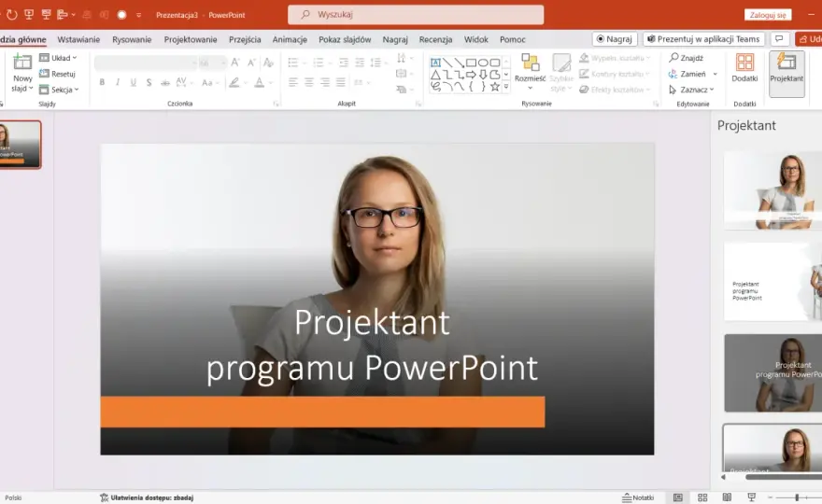
Task: Open the Projektowanie tab
Action: tap(191, 39)
